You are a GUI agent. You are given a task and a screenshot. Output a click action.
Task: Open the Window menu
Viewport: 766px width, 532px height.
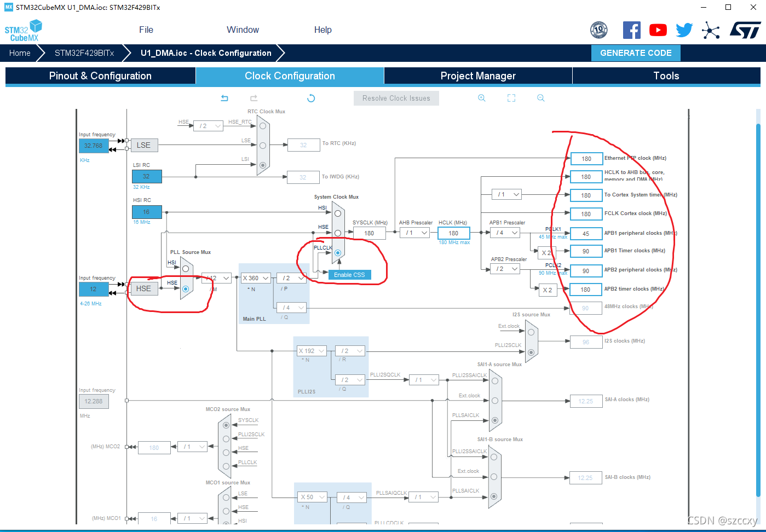[243, 30]
